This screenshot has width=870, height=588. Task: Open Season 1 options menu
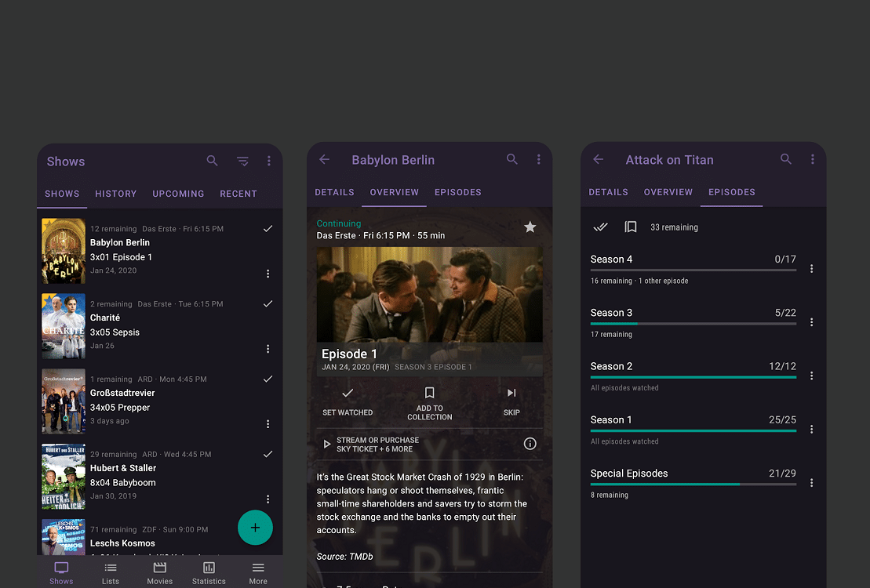812,430
